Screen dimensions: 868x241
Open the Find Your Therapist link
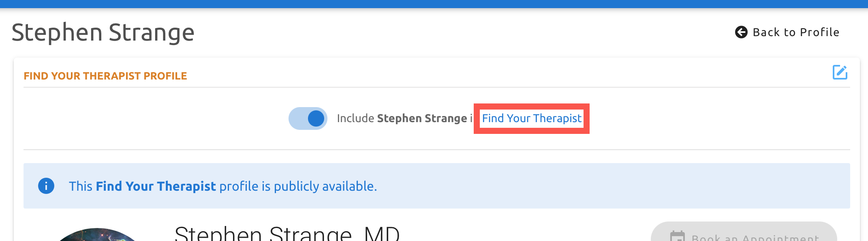(531, 118)
